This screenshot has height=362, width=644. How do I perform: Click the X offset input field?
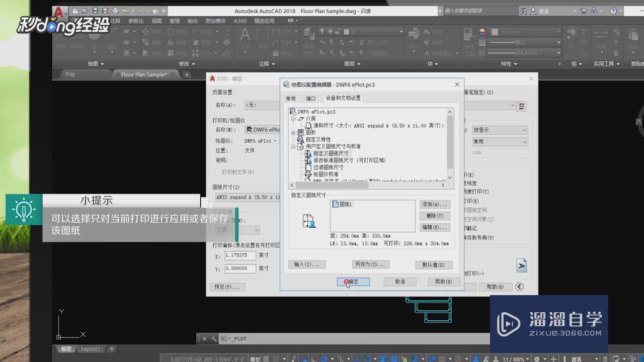click(240, 255)
